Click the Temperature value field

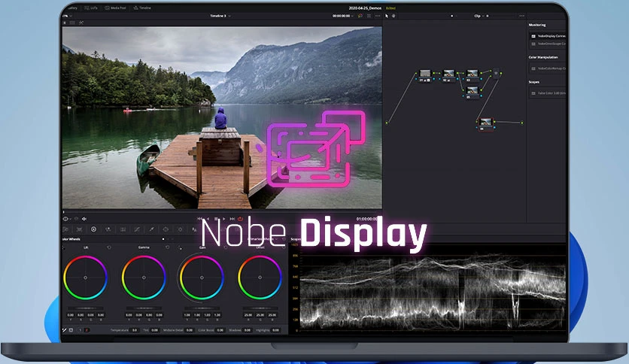[x=135, y=330]
